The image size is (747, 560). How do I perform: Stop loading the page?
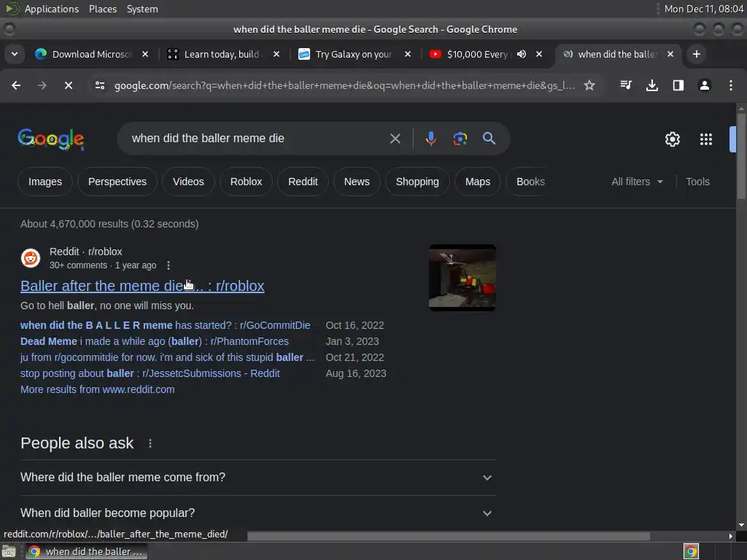[68, 85]
